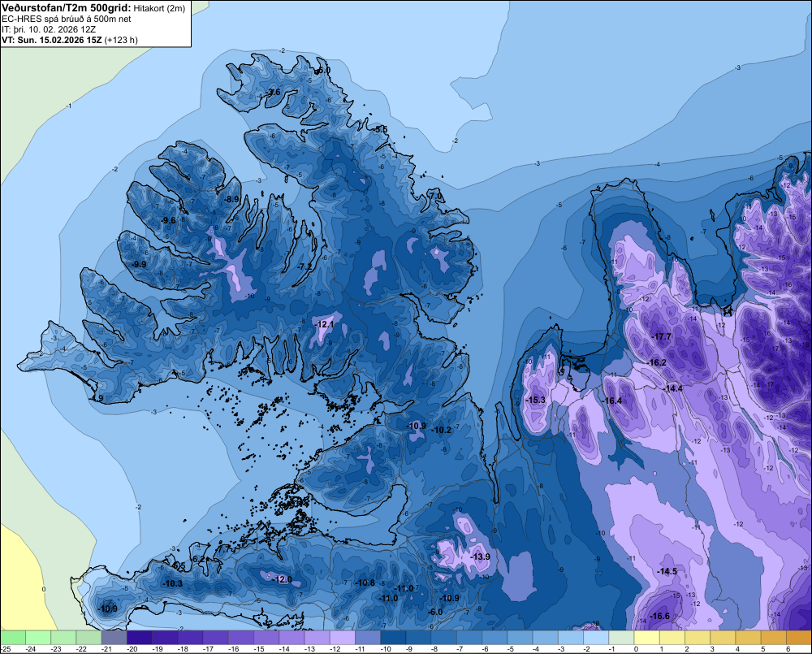Click the light green legend swatch labeled -25

tap(13, 637)
